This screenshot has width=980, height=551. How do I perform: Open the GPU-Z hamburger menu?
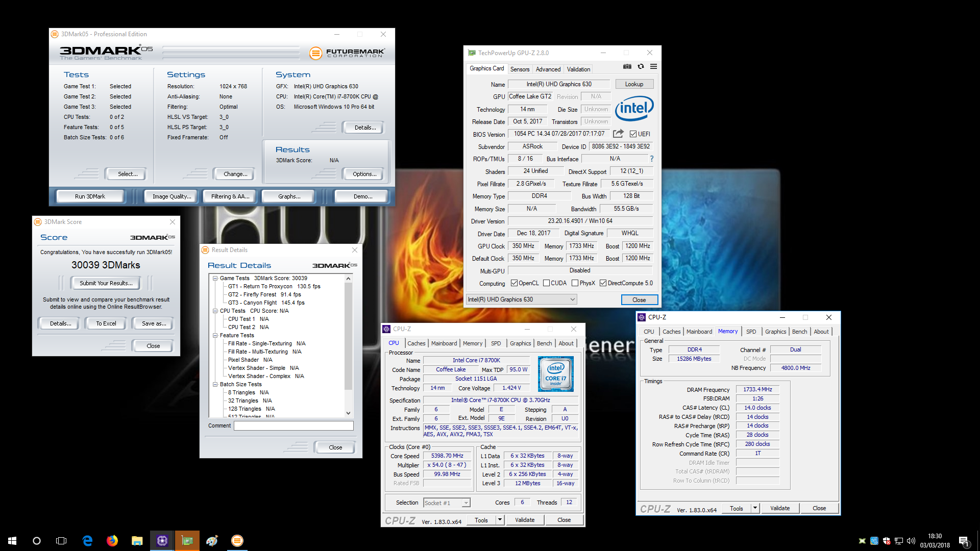click(653, 67)
